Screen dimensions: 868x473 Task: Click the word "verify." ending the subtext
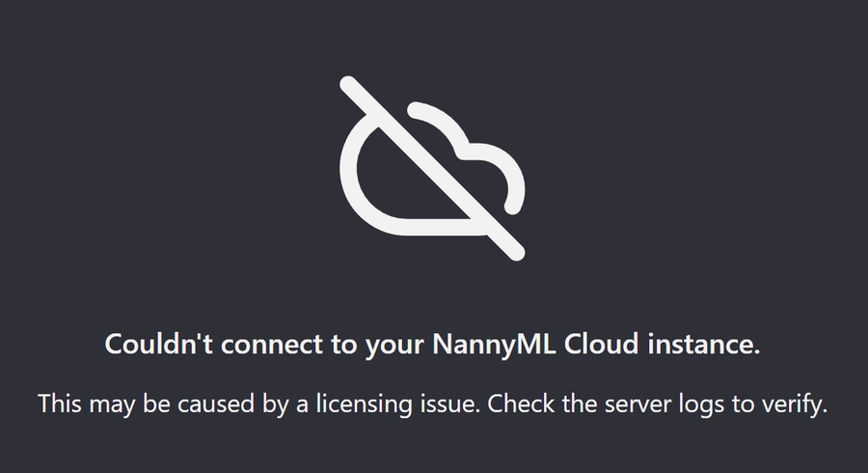794,403
